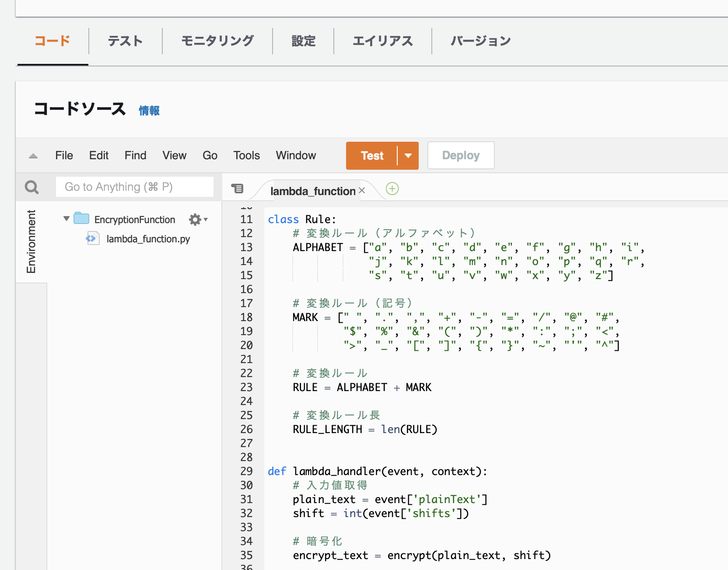
Task: Open the file search magnifier icon
Action: click(31, 187)
